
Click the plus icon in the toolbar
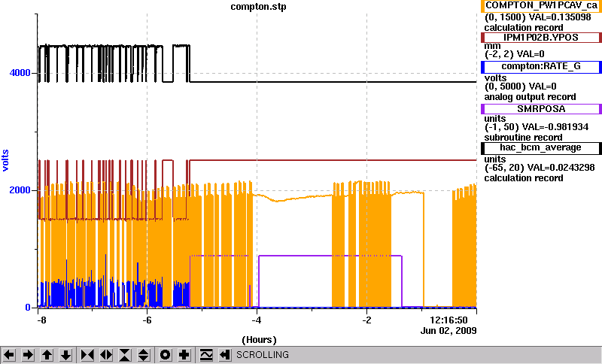184,355
